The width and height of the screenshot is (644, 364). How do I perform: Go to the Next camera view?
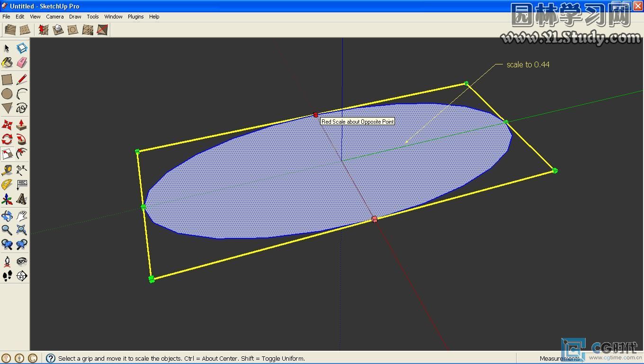22,245
